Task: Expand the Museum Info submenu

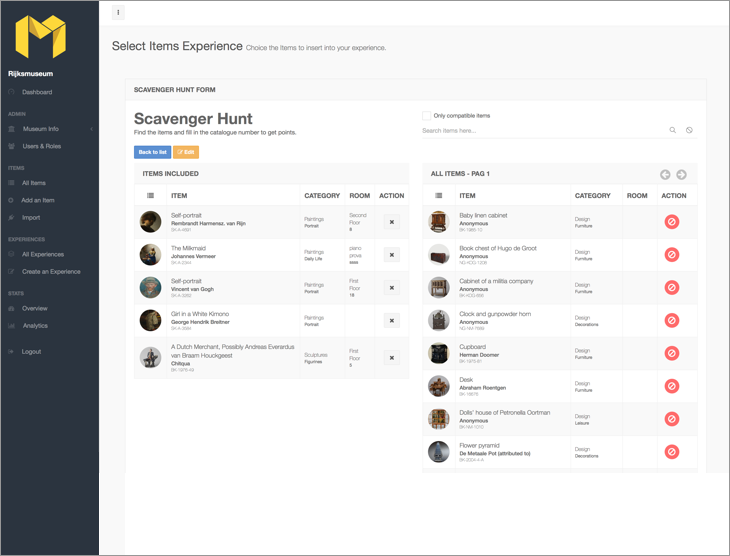Action: pos(91,129)
